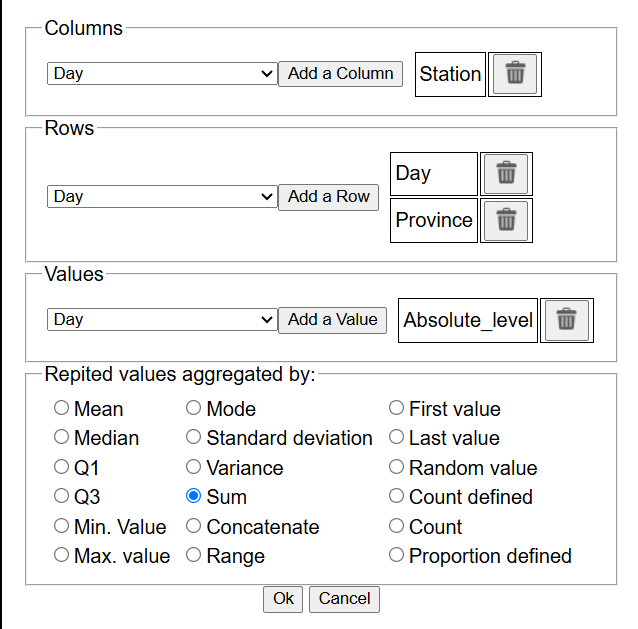
Task: Select the Concatenate aggregation option
Action: [x=194, y=526]
